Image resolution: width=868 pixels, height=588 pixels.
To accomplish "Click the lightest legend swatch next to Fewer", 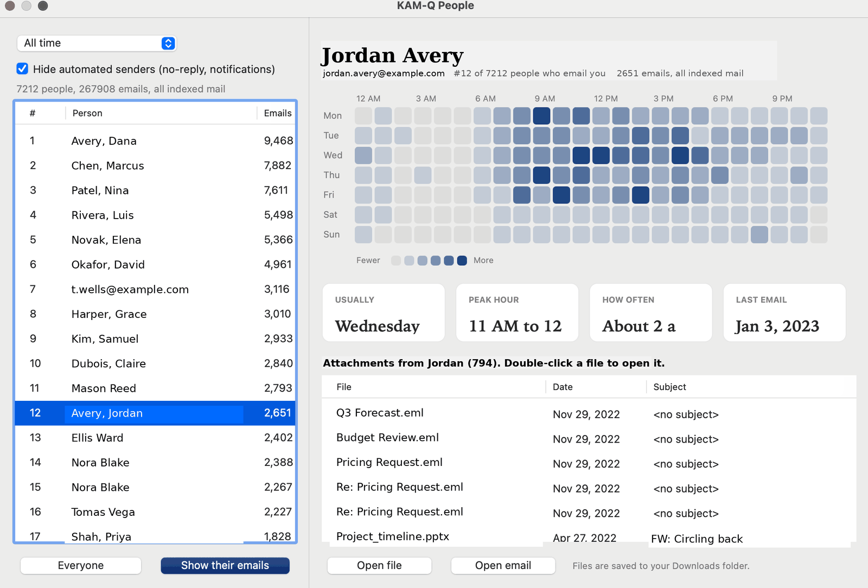I will pos(396,260).
